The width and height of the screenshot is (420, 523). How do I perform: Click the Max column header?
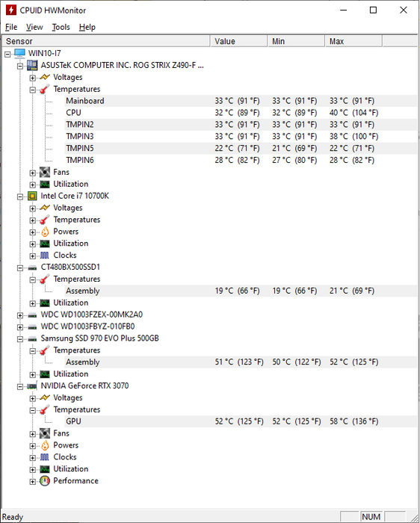353,41
